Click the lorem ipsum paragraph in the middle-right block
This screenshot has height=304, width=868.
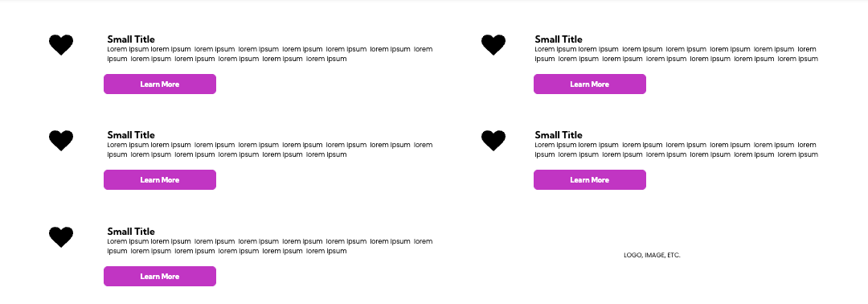point(677,150)
